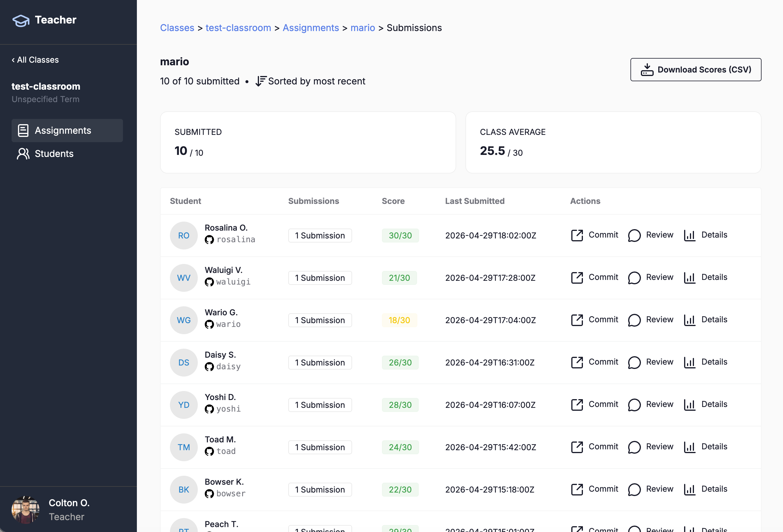Click Colton O. profile photo
Viewport: 783px width, 532px height.
pyautogui.click(x=25, y=509)
